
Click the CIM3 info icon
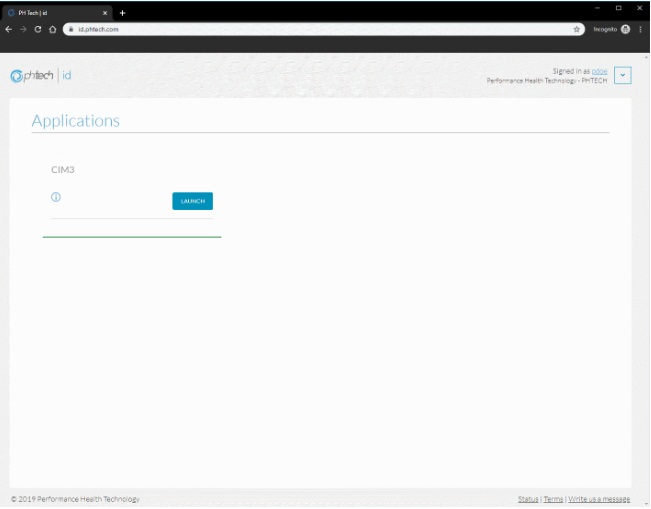[56, 197]
